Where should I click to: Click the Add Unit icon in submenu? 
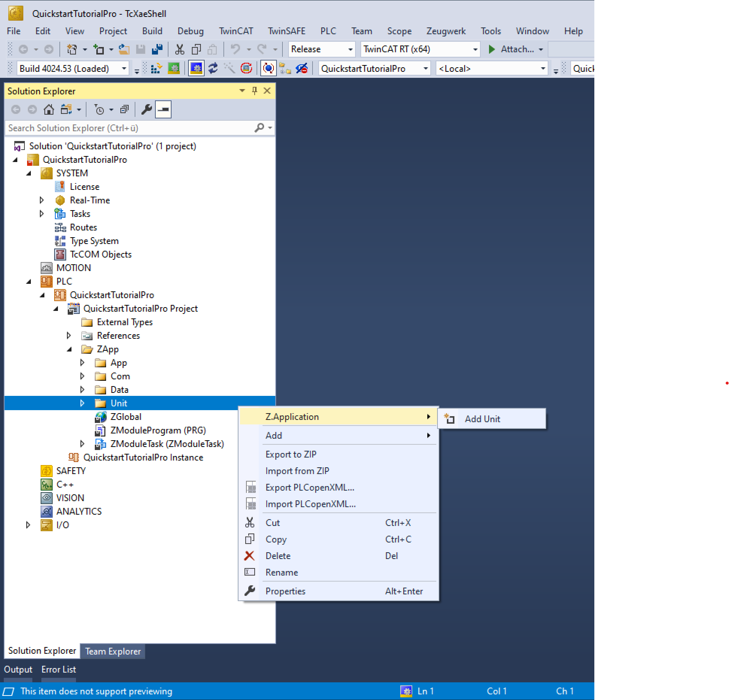pos(450,419)
